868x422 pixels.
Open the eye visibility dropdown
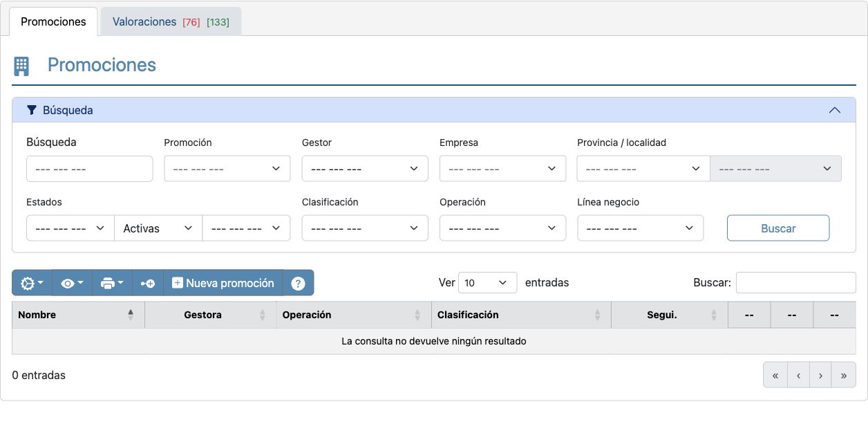point(72,283)
